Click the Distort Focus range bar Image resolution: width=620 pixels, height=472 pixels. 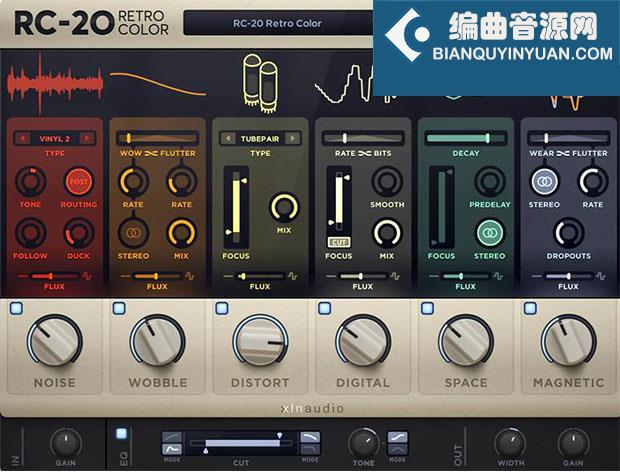tap(236, 207)
